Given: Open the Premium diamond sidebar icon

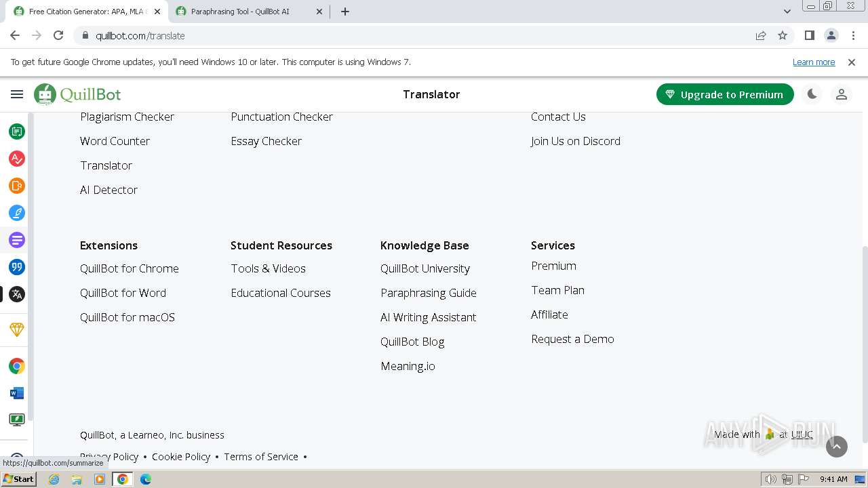Looking at the screenshot, I should (17, 329).
